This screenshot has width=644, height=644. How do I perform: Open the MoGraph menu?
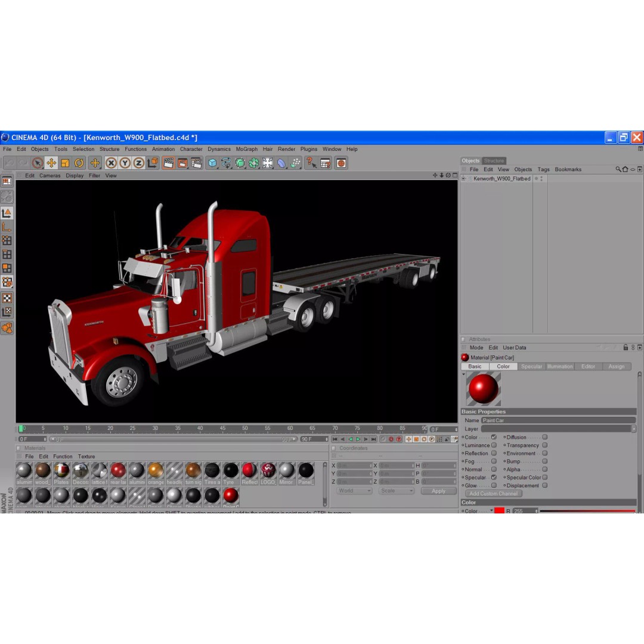(x=246, y=149)
